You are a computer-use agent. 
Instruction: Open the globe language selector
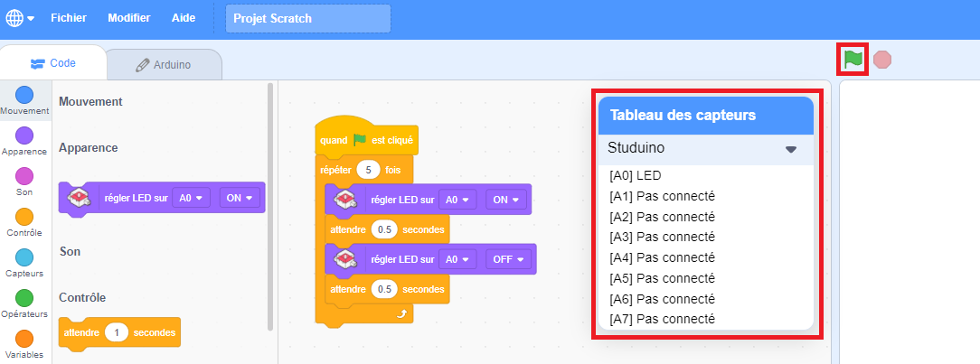tap(19, 18)
